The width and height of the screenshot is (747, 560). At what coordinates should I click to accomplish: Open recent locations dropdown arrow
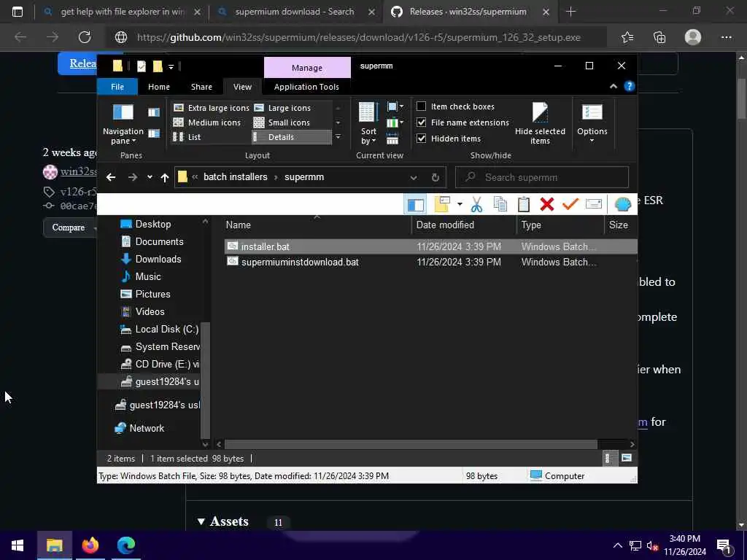[x=150, y=177]
